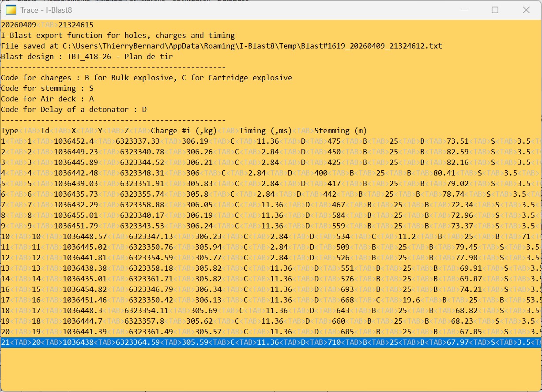Maximize the Trace window
Screen dimensions: 542x392
tap(495, 10)
